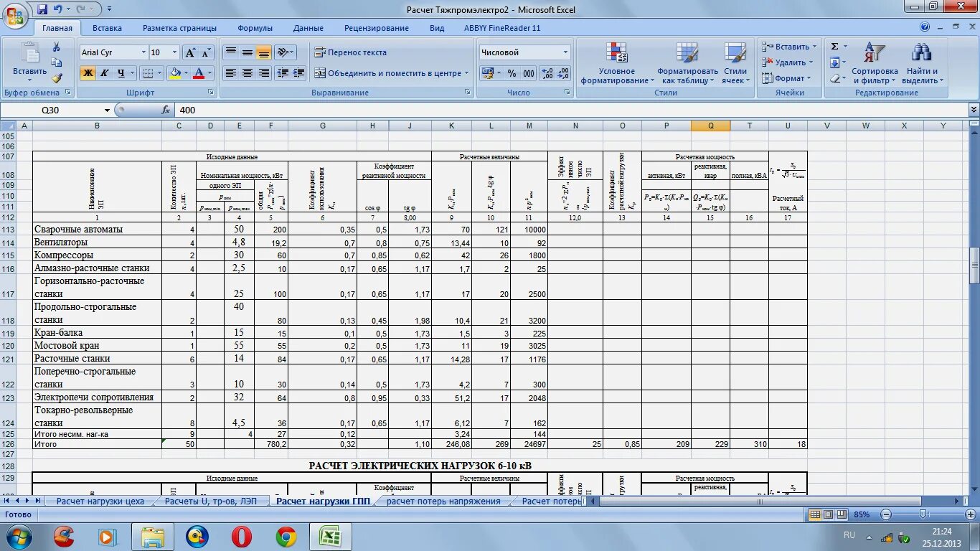The image size is (980, 551).
Task: Open Sort and filter (Сортировка и фильтр)
Action: [x=875, y=63]
